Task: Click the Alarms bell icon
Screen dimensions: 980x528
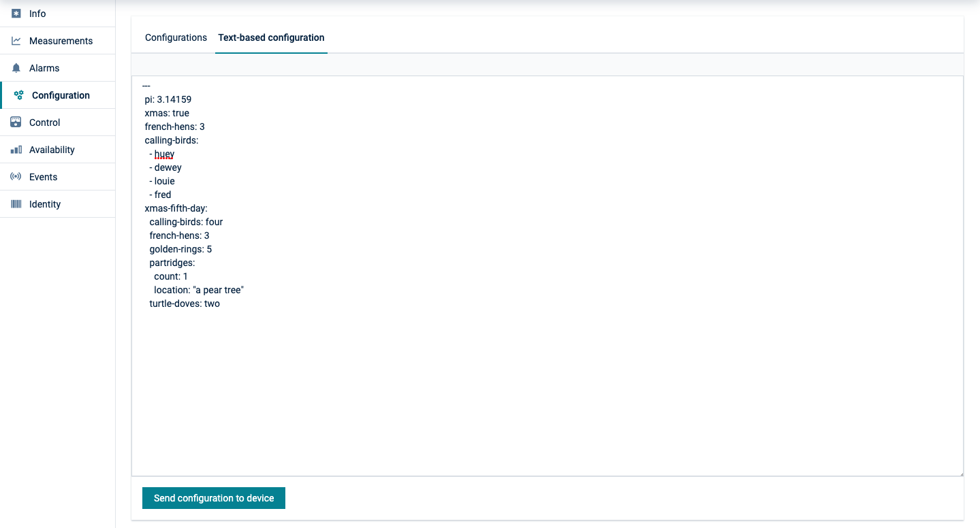Action: click(16, 68)
